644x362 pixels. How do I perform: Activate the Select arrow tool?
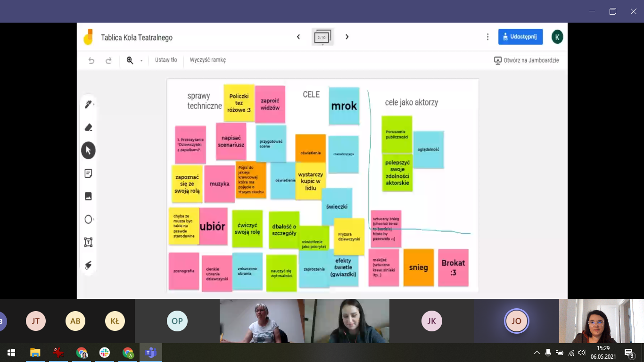point(88,150)
